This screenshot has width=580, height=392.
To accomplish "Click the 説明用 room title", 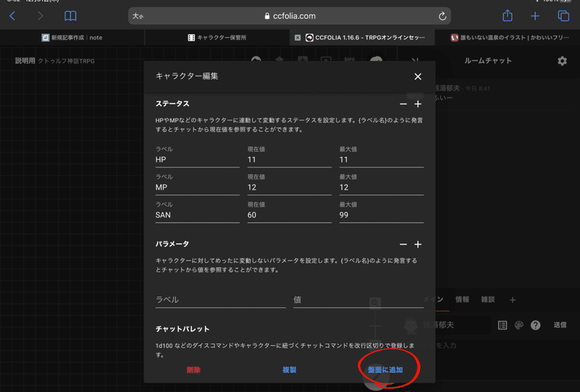I will point(25,61).
